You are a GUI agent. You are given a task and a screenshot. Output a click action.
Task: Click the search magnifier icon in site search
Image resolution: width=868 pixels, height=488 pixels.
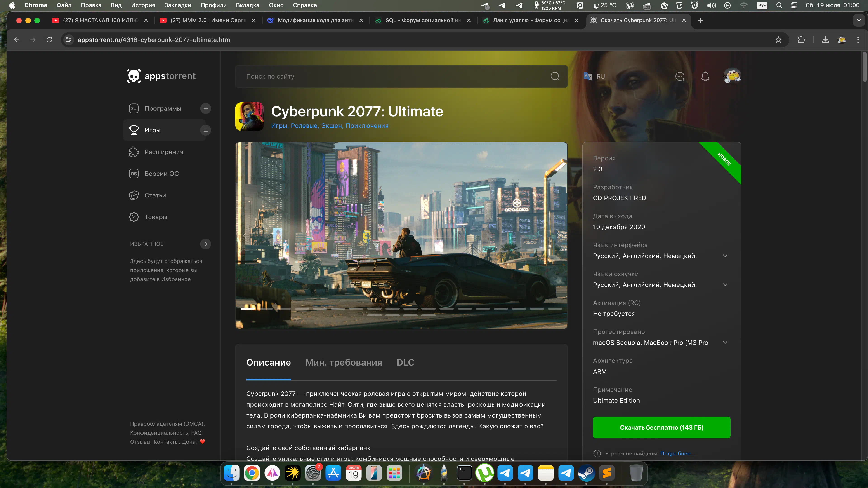click(555, 76)
